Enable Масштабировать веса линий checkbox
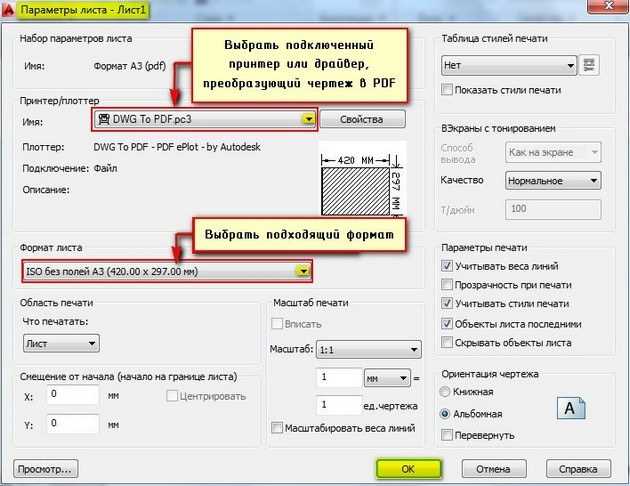Image resolution: width=630 pixels, height=486 pixels. click(x=277, y=428)
